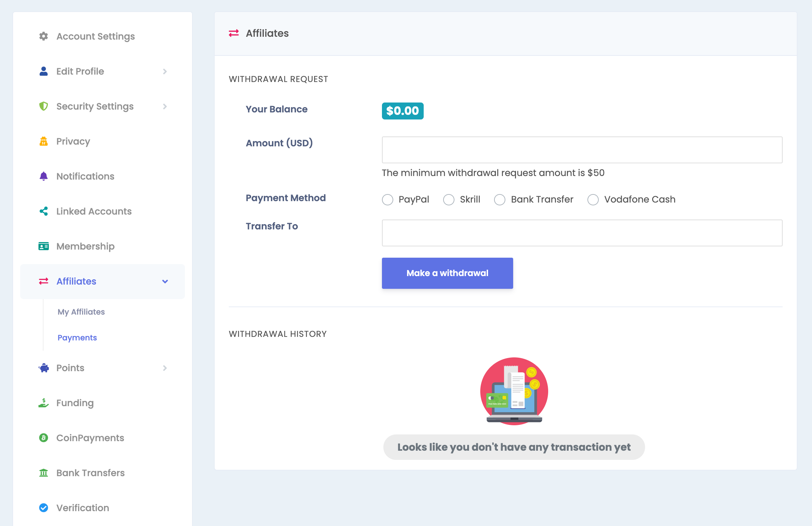
Task: Click the Your Balance label
Action: (x=277, y=109)
